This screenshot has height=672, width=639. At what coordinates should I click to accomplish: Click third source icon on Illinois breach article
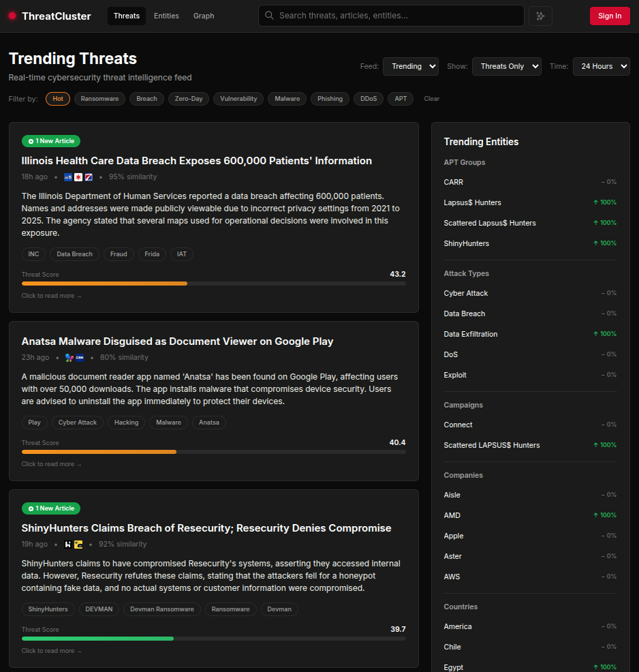[89, 177]
